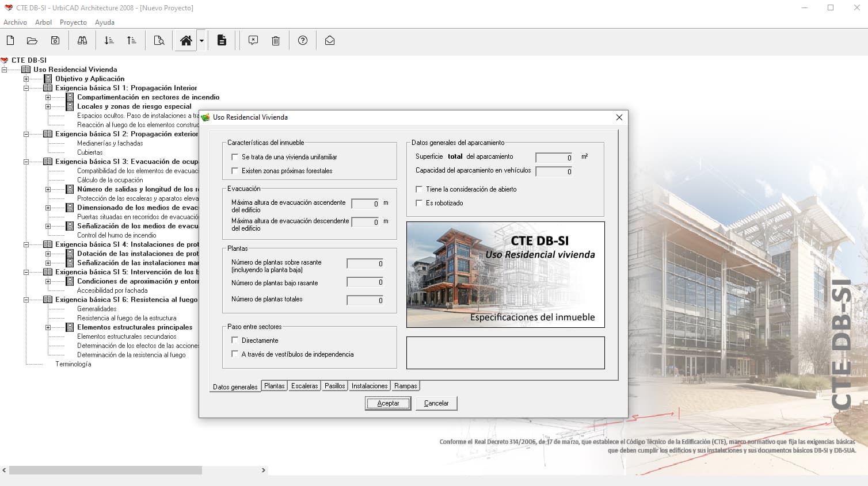Click icon beside Compartimentación en sectores de incendio
Image resolution: width=868 pixels, height=486 pixels.
point(70,97)
